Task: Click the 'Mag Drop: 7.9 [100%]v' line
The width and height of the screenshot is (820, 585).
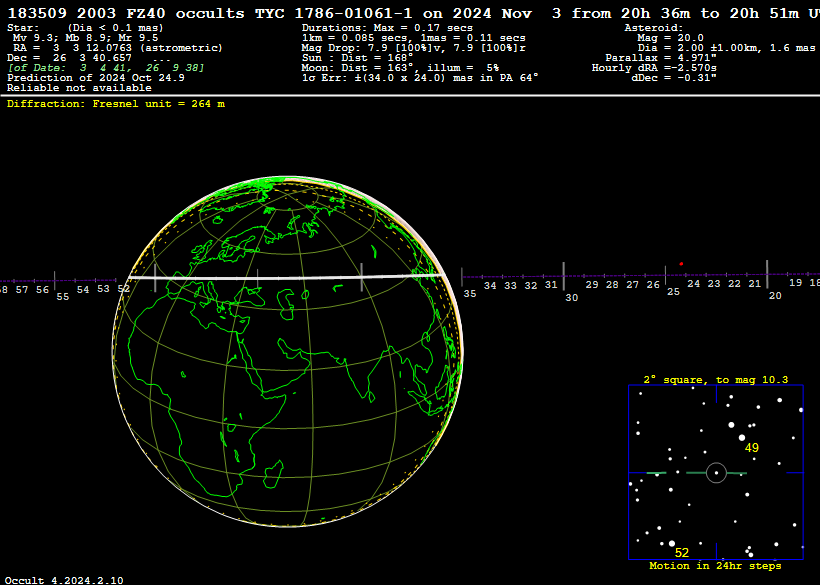Action: point(414,48)
